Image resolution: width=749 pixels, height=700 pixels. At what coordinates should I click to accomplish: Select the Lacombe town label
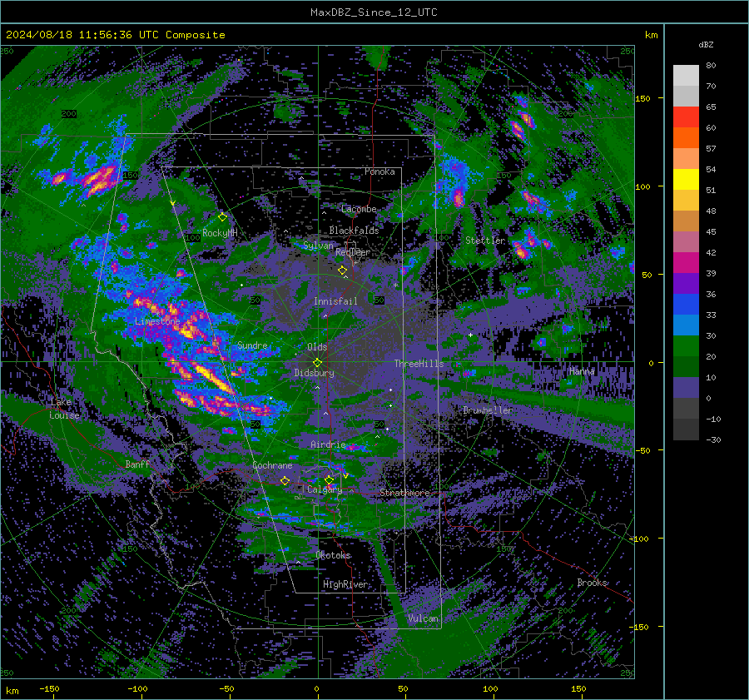click(359, 209)
